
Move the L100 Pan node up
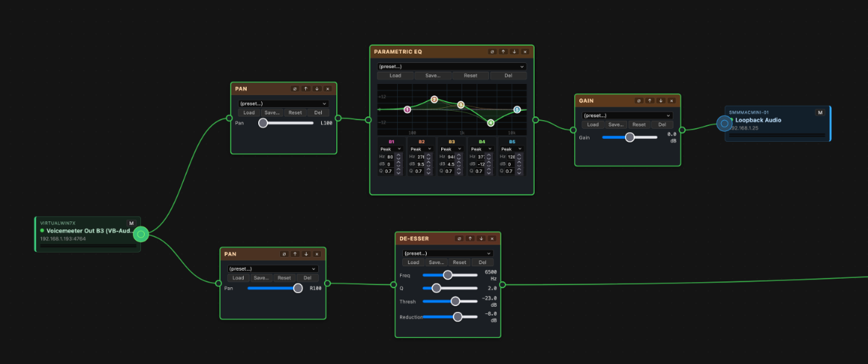coord(306,88)
